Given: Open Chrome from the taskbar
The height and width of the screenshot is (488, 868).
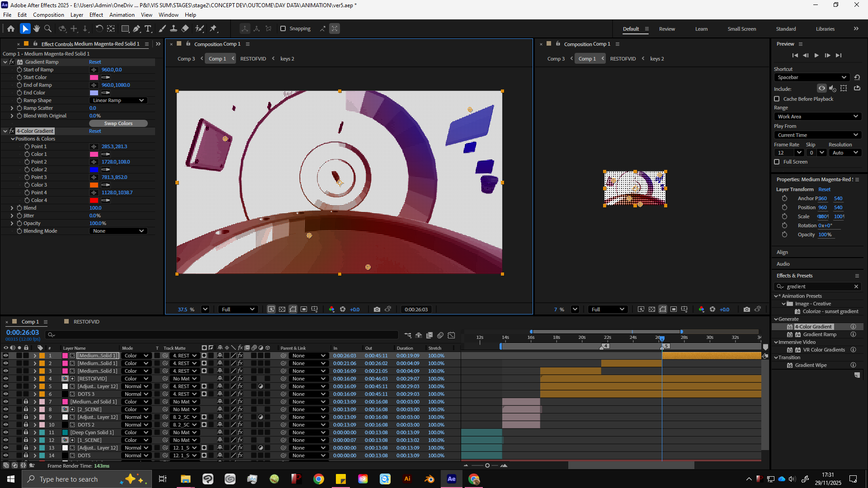Looking at the screenshot, I should coord(319,479).
